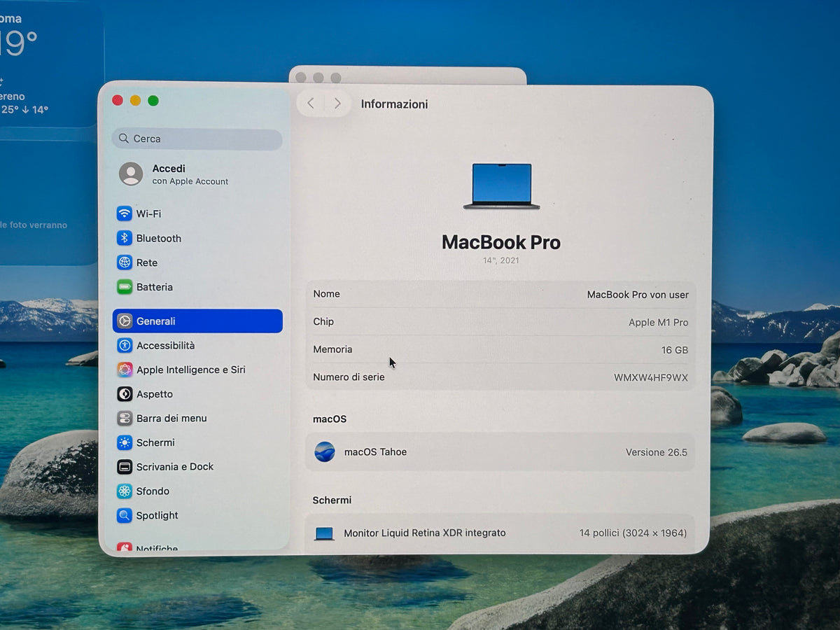The height and width of the screenshot is (630, 840).
Task: Click the account avatar icon
Action: [x=131, y=174]
